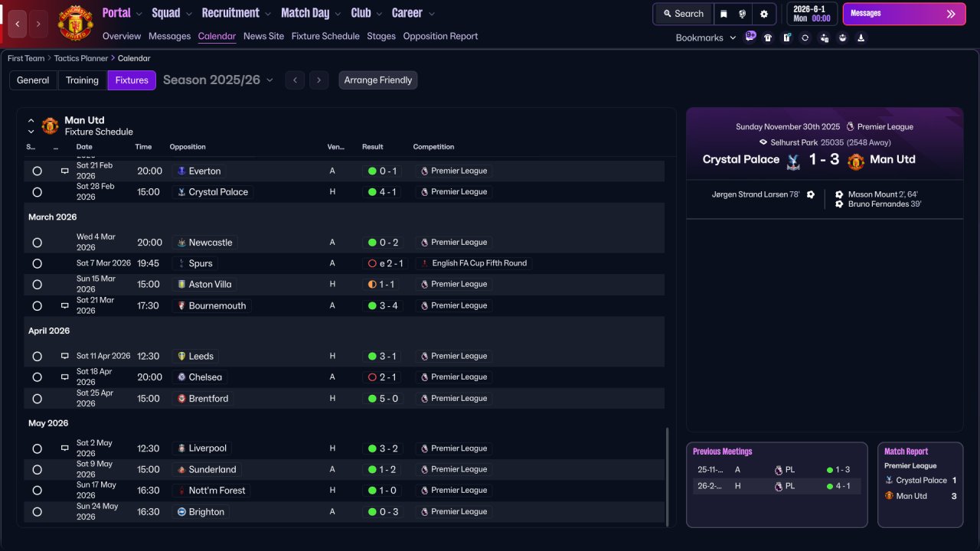Open the Squad dropdown menu
The width and height of the screenshot is (980, 551).
point(171,13)
